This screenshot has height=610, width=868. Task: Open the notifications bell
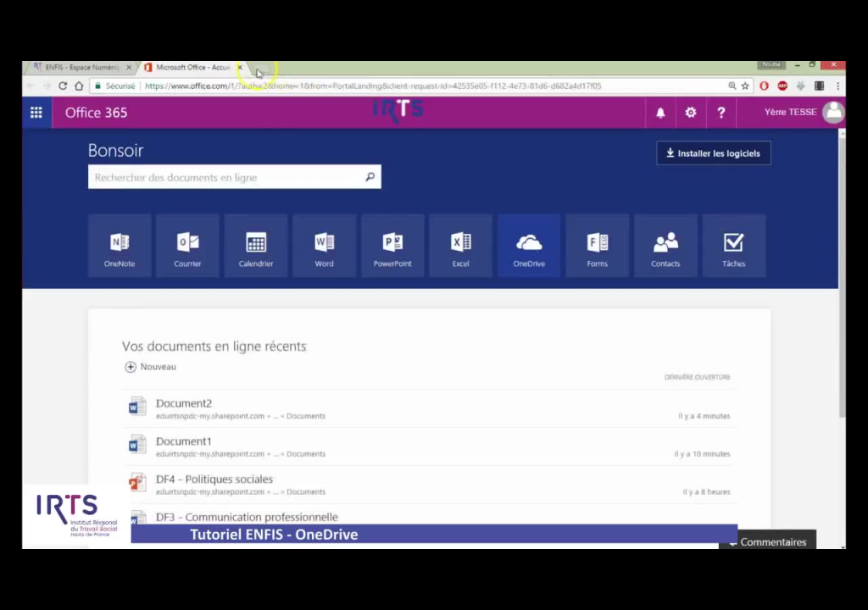660,112
